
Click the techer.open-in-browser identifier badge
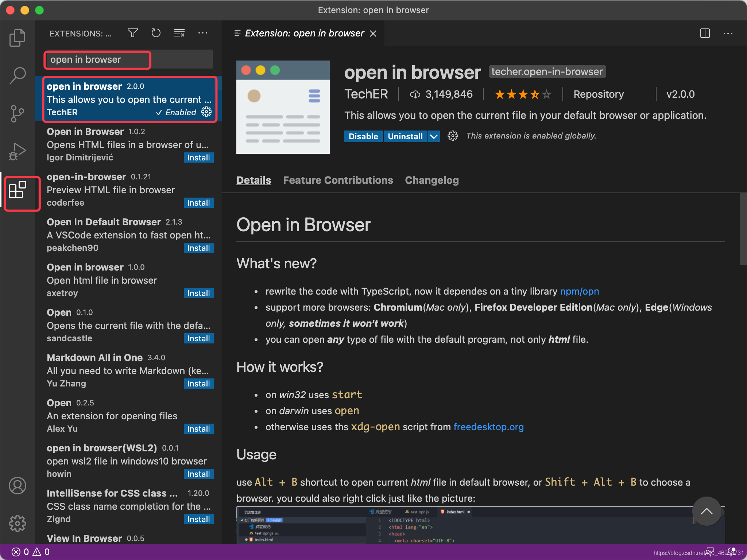point(547,71)
